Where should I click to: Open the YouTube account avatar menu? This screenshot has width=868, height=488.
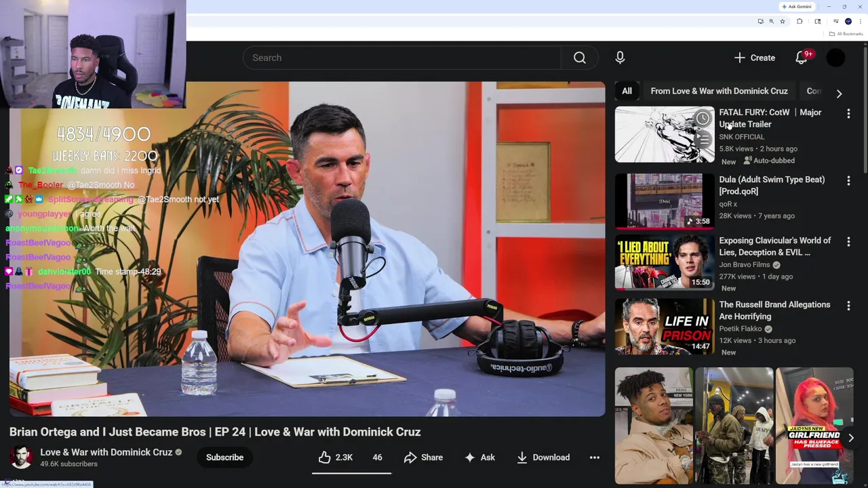click(835, 58)
